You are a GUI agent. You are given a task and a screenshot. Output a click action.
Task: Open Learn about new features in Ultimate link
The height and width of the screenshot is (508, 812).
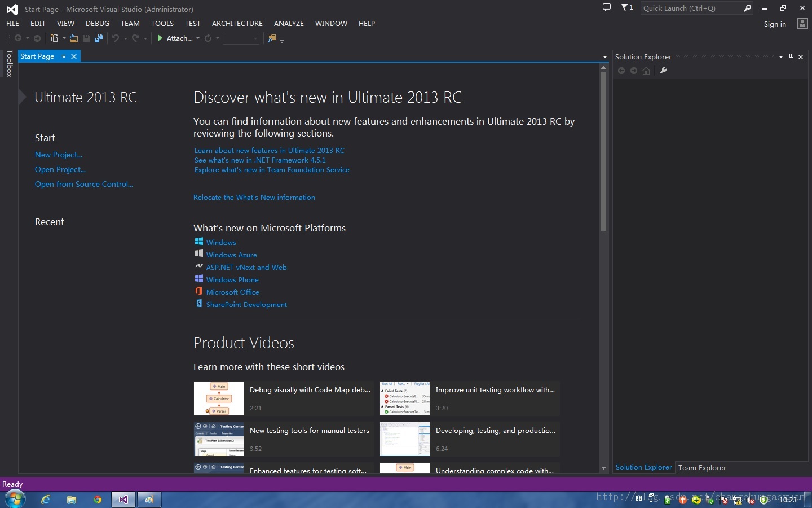[x=269, y=150]
